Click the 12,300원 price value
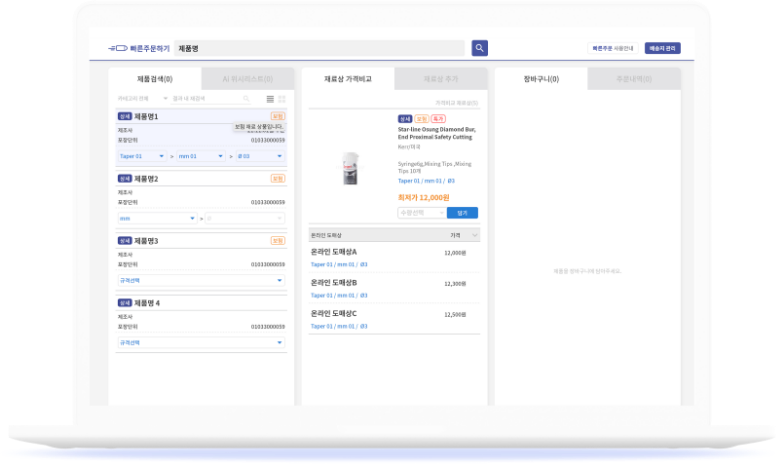Image resolution: width=777 pixels, height=464 pixels. pos(455,284)
